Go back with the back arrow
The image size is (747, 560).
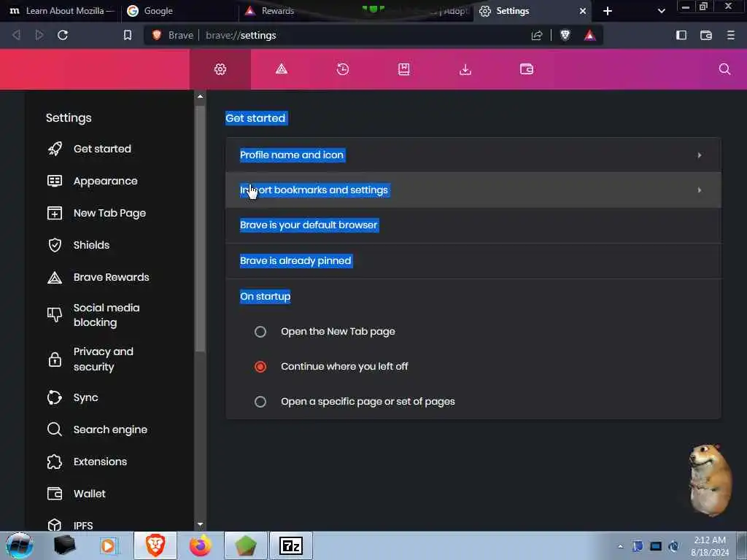[x=16, y=35]
